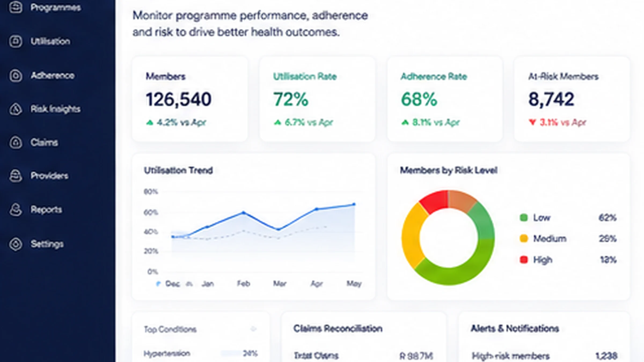This screenshot has height=362, width=644.
Task: Click the Adherence sidebar icon
Action: pos(16,76)
